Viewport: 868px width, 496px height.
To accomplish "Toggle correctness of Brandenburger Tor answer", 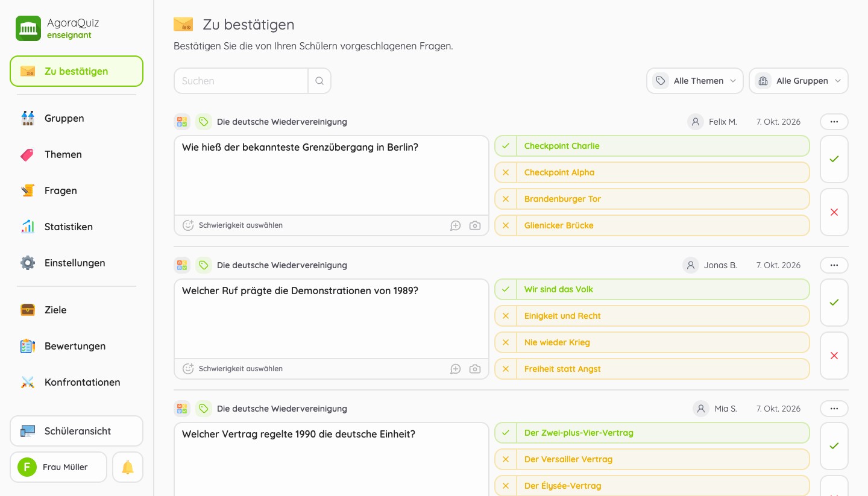I will click(x=506, y=199).
